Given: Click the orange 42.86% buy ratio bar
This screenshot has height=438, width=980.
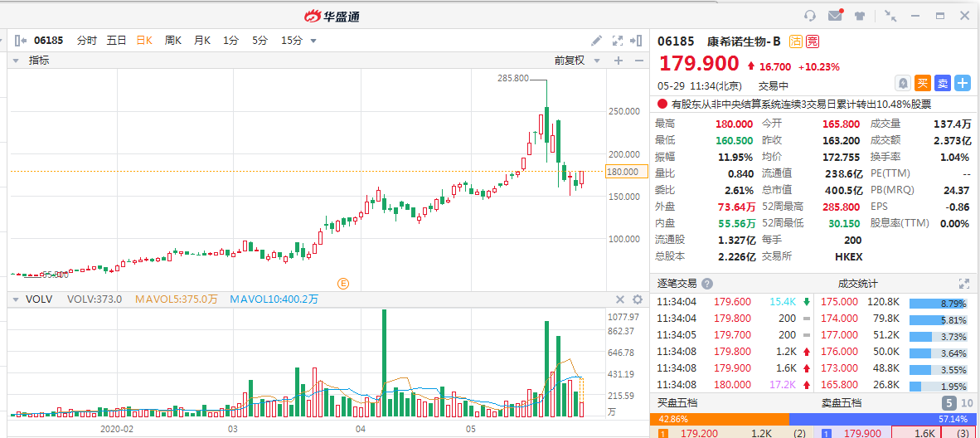Looking at the screenshot, I should pyautogui.click(x=720, y=419).
